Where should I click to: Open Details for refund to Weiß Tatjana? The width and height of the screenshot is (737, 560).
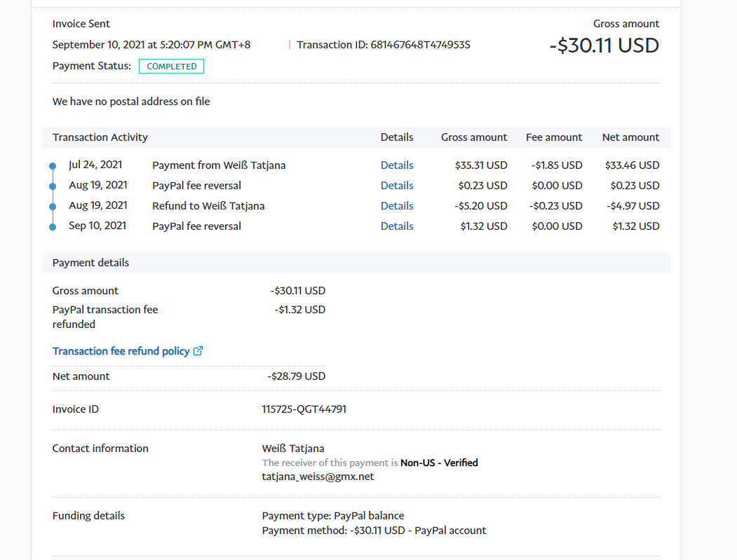tap(397, 206)
